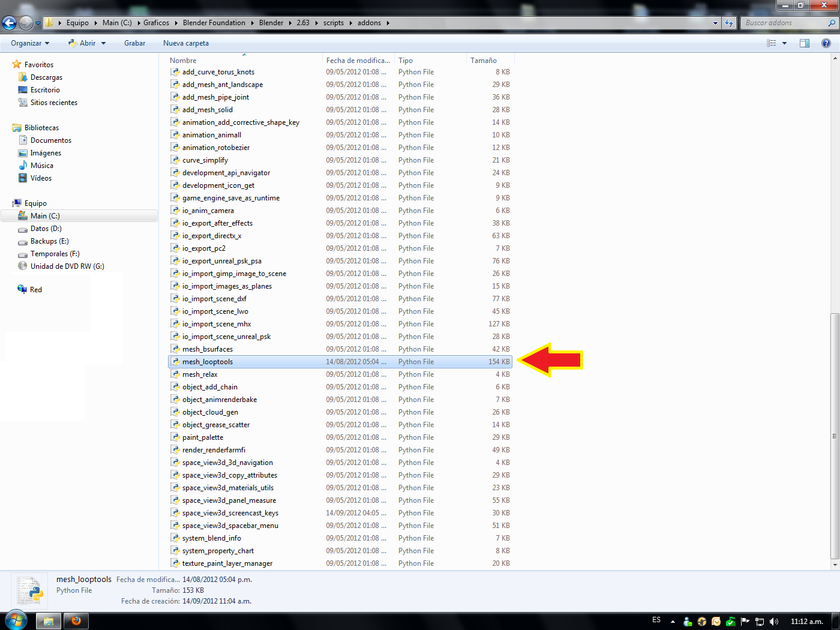The height and width of the screenshot is (630, 840).
Task: Click the Python icon beside add_curve_torus_knots
Action: [x=175, y=72]
